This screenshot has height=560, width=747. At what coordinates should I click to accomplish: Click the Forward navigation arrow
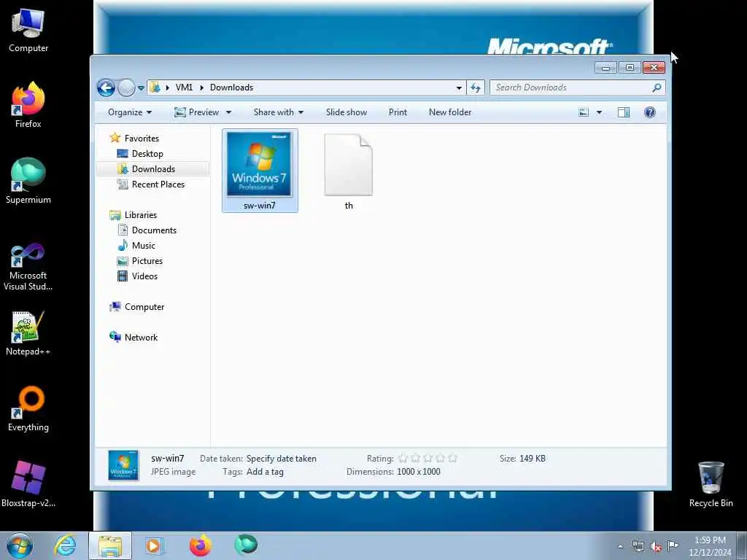(126, 87)
